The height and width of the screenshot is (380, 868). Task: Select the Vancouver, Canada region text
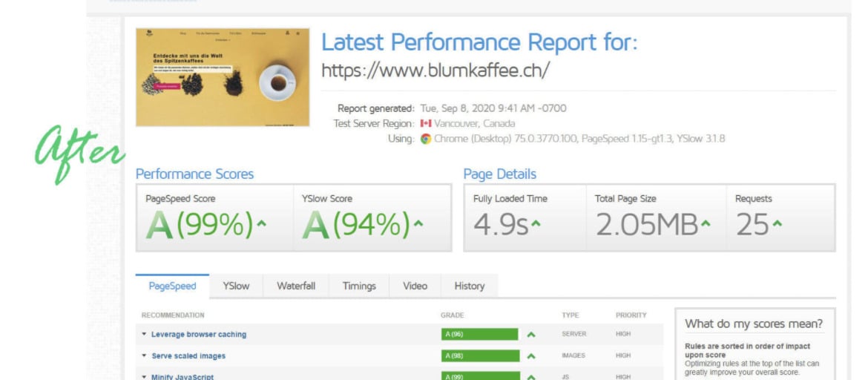pyautogui.click(x=474, y=123)
